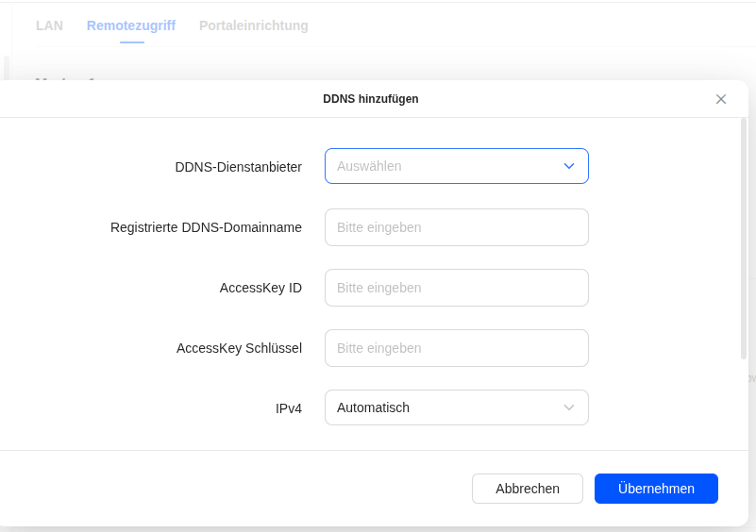756x532 pixels.
Task: Select the Remotezugriff tab
Action: pos(131,25)
